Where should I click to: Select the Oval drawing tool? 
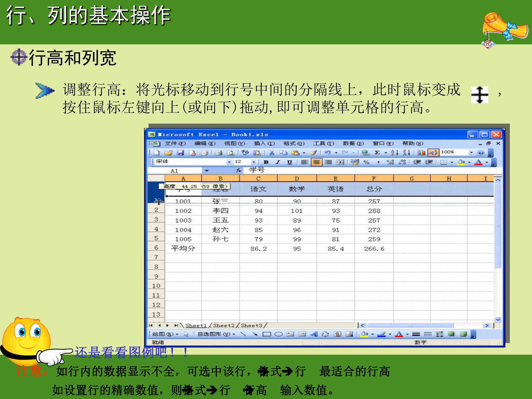[279, 334]
